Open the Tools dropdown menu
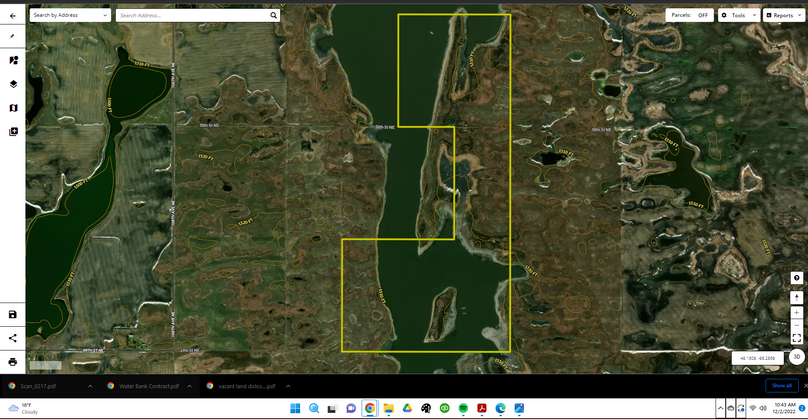Image resolution: width=808 pixels, height=419 pixels. click(738, 15)
